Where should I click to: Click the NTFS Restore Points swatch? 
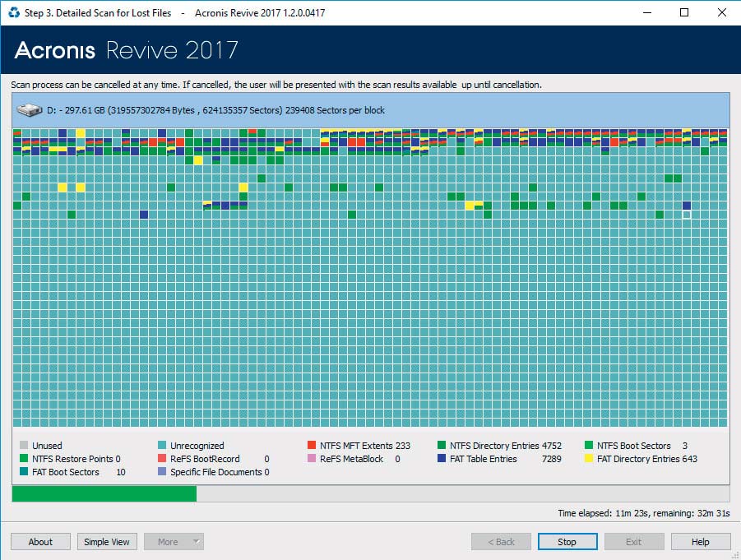point(24,458)
